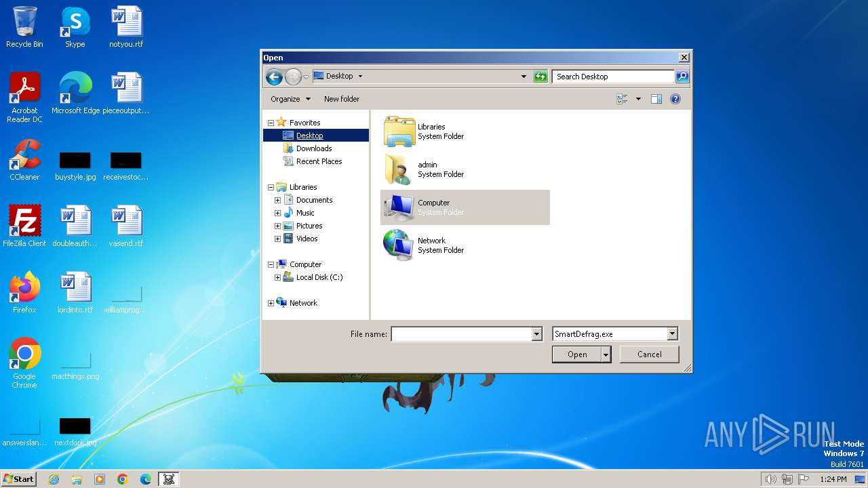868x488 pixels.
Task: Select buystyle.jpg file on desktop
Action: (x=75, y=166)
